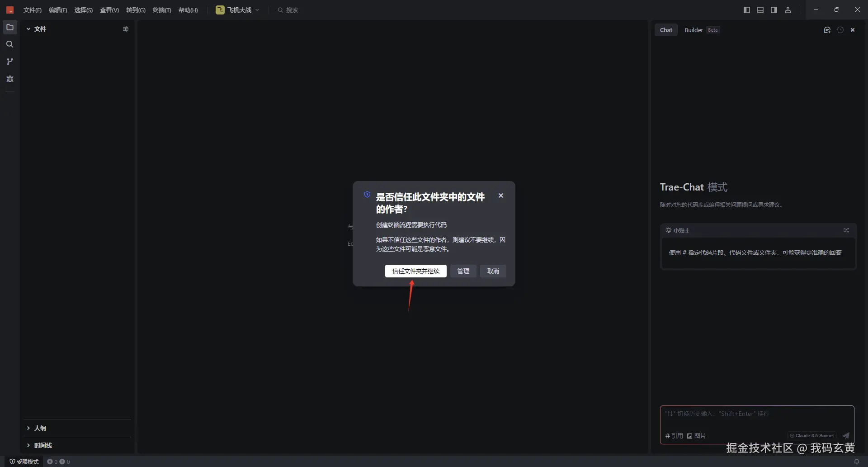Toggle the right AI sidebar layout icon

pyautogui.click(x=774, y=10)
